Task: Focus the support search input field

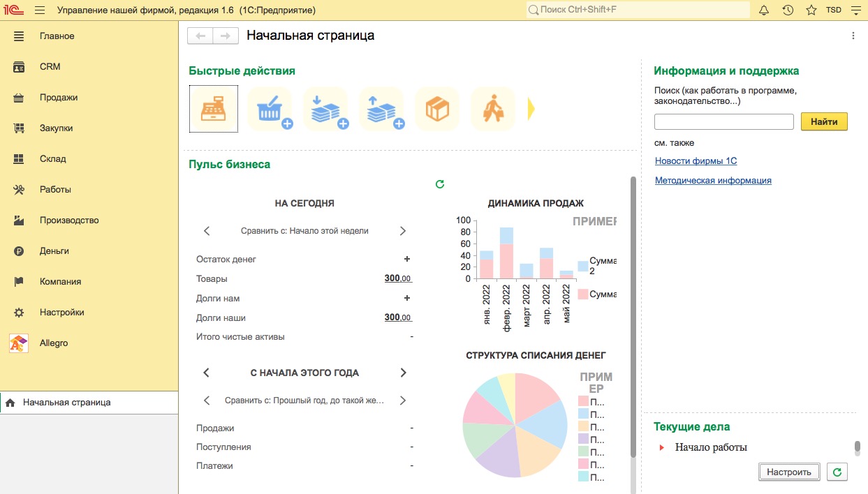Action: pyautogui.click(x=724, y=121)
